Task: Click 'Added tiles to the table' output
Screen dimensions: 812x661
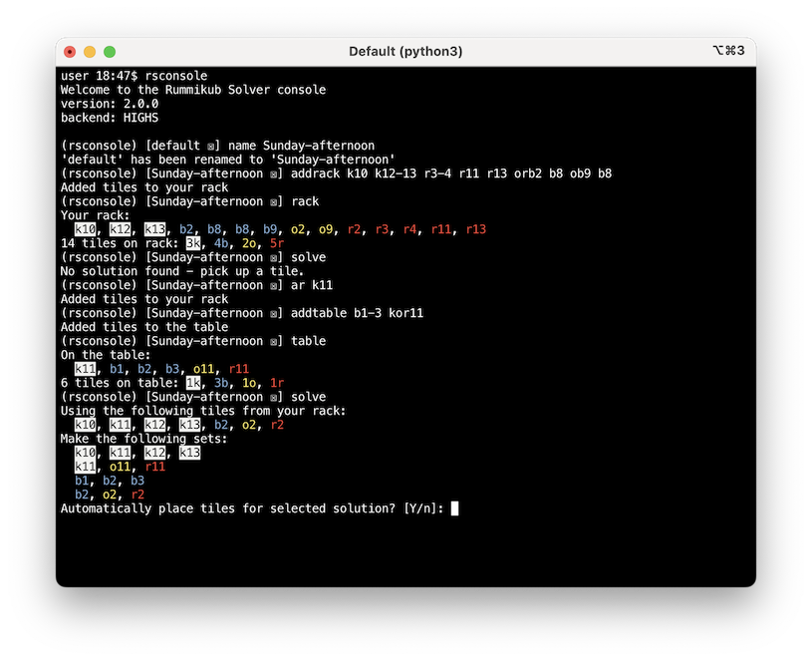Action: tap(144, 327)
